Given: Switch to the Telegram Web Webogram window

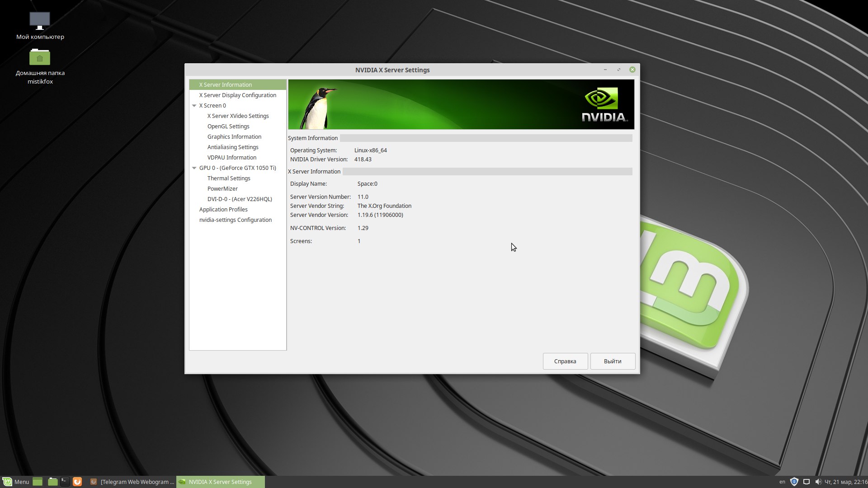Looking at the screenshot, I should [132, 482].
